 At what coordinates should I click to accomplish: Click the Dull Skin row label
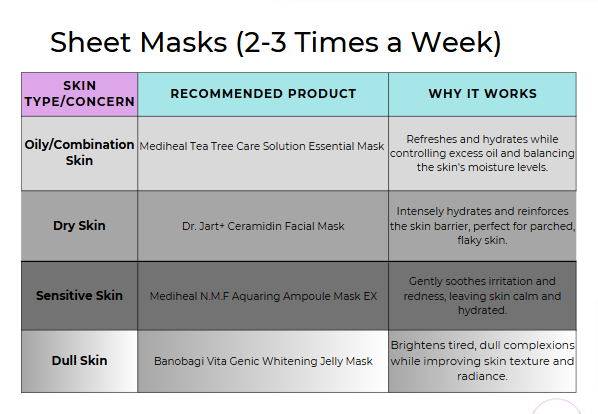79,361
